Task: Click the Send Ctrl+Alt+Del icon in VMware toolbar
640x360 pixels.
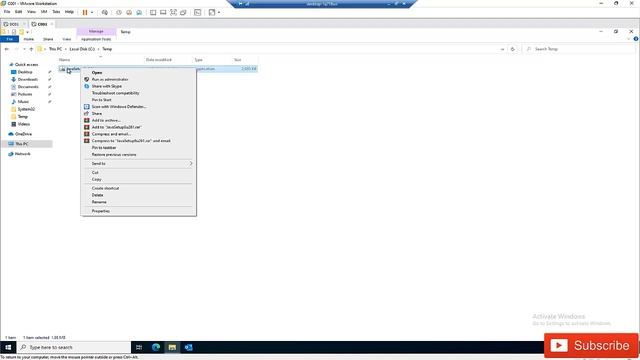Action: (x=105, y=12)
